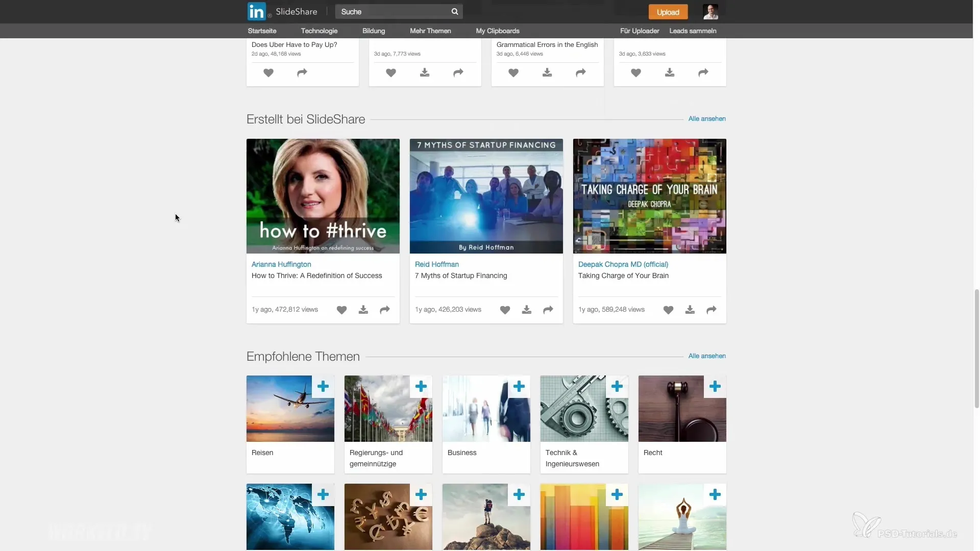Screen dimensions: 980x551
Task: Follow Technik & Ingenieurswesen topic plus
Action: point(617,387)
